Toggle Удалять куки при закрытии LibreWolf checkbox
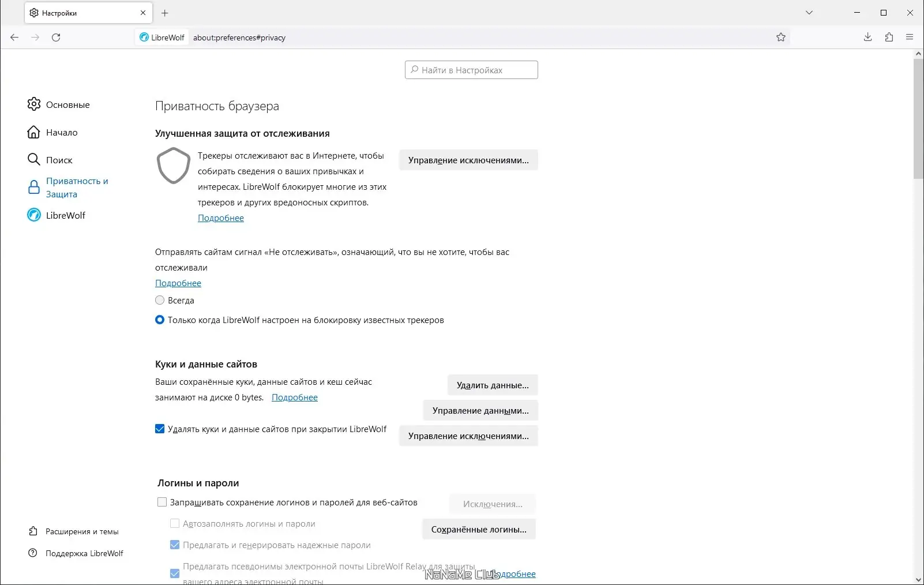This screenshot has height=585, width=924. 160,429
